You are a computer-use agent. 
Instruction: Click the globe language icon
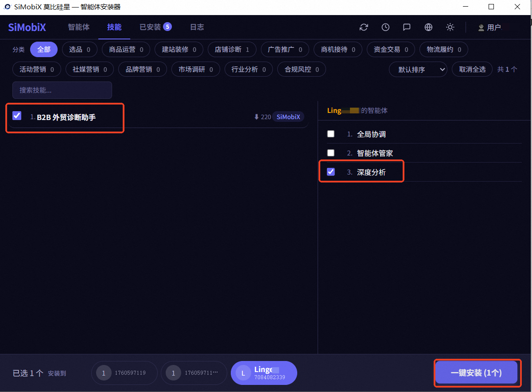click(428, 27)
